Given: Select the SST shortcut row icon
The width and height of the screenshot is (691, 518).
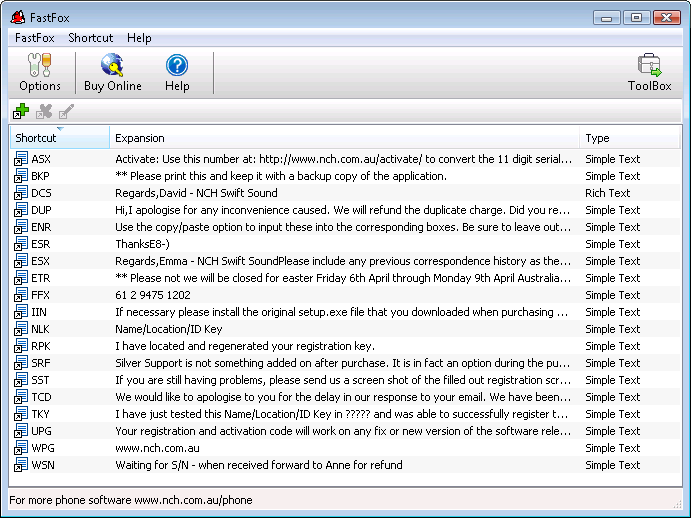Looking at the screenshot, I should 21,380.
